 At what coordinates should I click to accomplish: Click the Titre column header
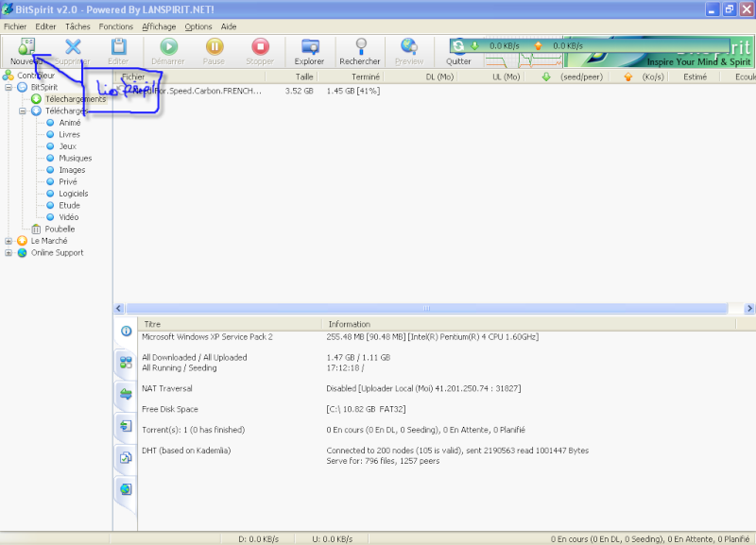point(231,324)
